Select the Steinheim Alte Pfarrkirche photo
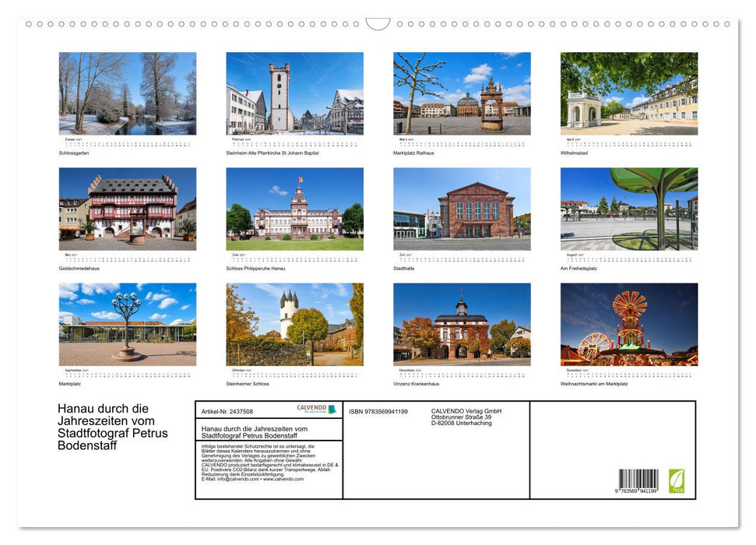 pos(294,93)
